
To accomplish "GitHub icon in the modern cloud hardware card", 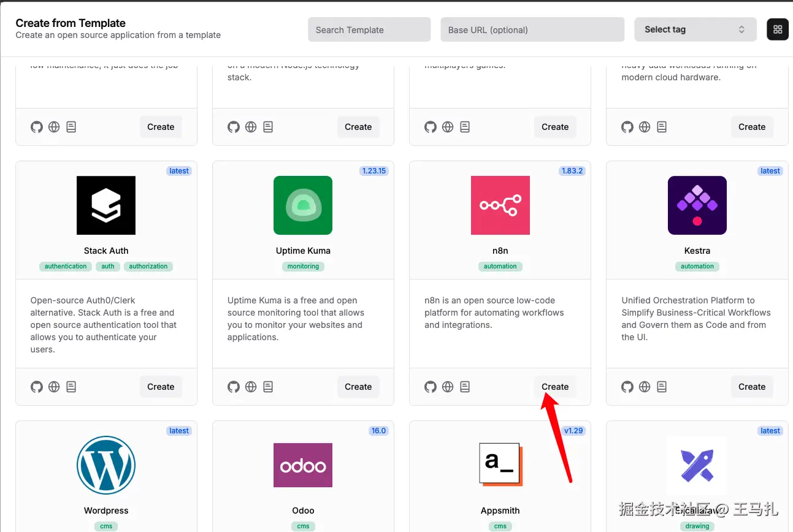I will click(x=627, y=127).
